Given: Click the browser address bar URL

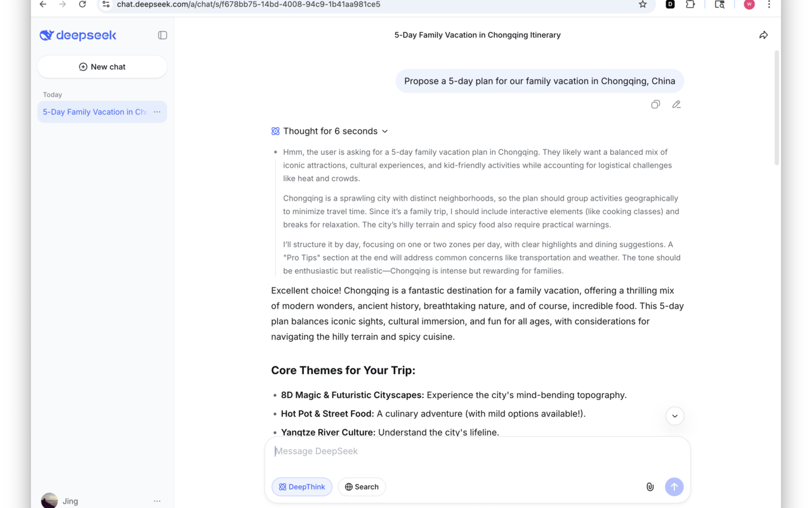Looking at the screenshot, I should (x=249, y=4).
